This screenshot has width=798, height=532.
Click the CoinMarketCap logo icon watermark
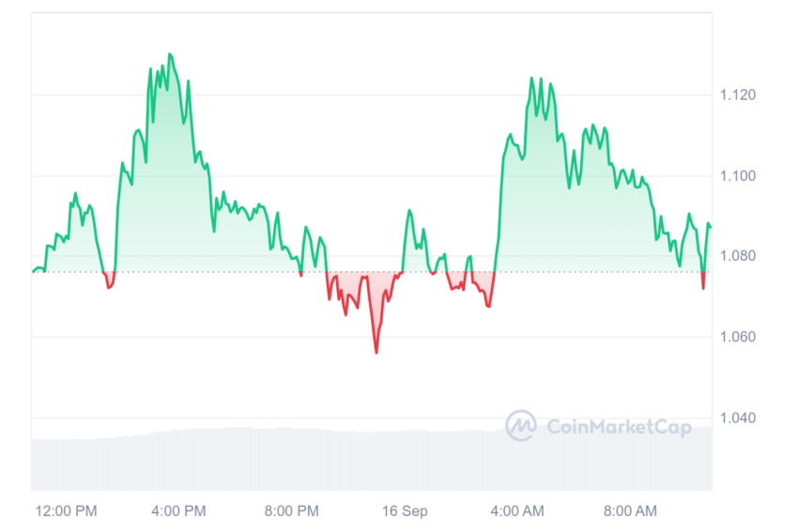[x=521, y=425]
